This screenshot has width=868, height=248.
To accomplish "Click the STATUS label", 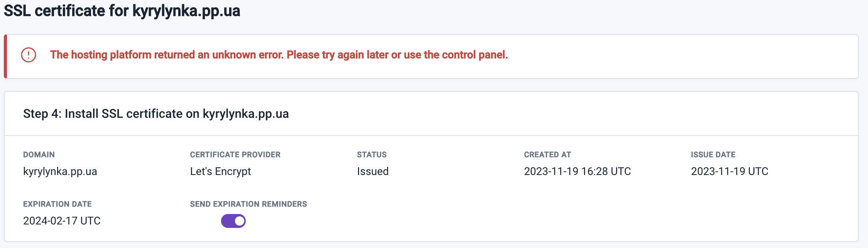I will coord(372,155).
